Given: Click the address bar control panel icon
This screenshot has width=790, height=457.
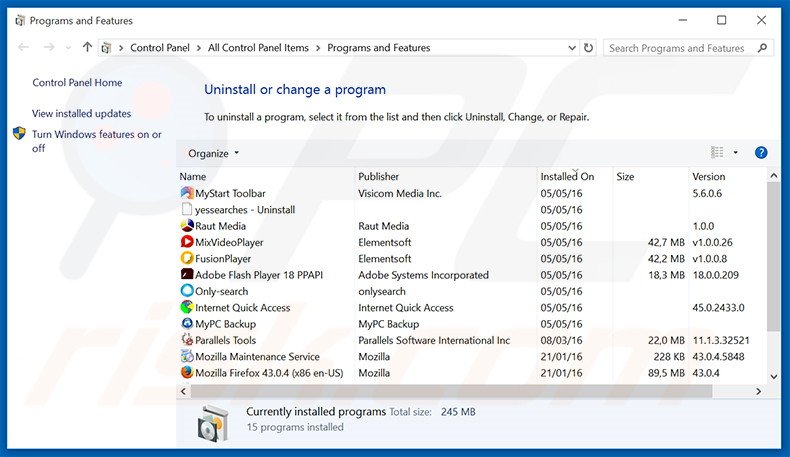Looking at the screenshot, I should point(106,48).
